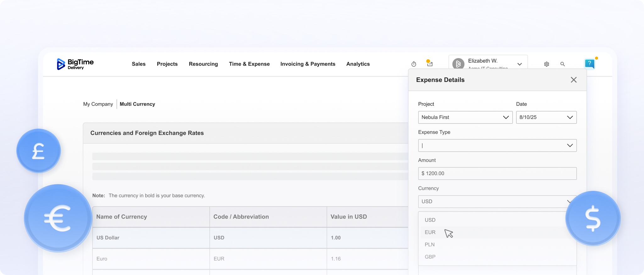Click the Amount input field

(497, 174)
